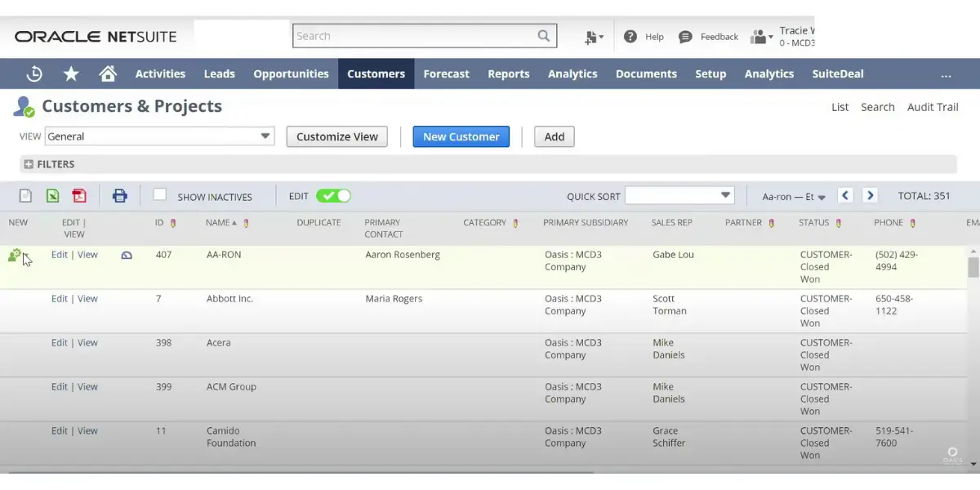Image resolution: width=980 pixels, height=490 pixels.
Task: Open the SuiteDeal menu
Action: (x=838, y=73)
